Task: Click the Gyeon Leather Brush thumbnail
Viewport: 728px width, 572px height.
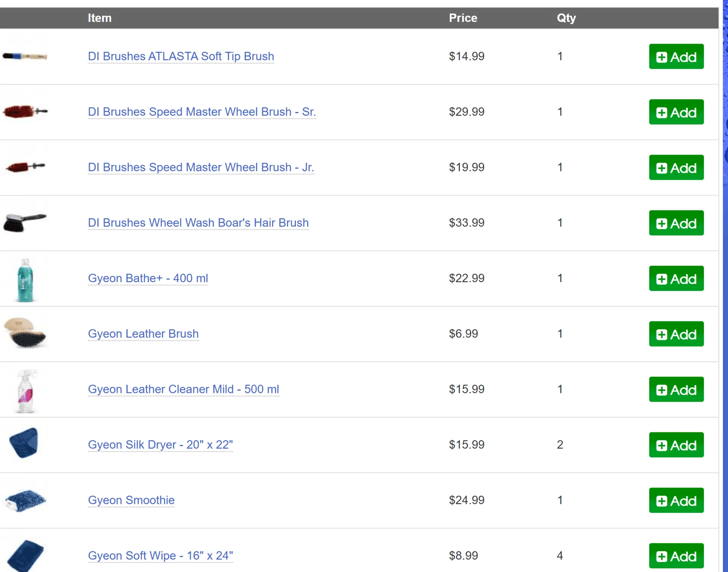Action: tap(25, 332)
